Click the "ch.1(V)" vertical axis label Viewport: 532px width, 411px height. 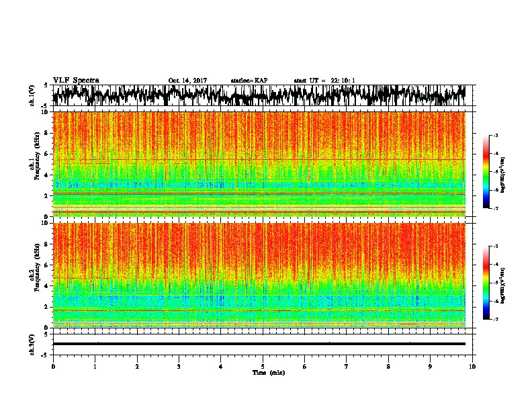(x=32, y=95)
